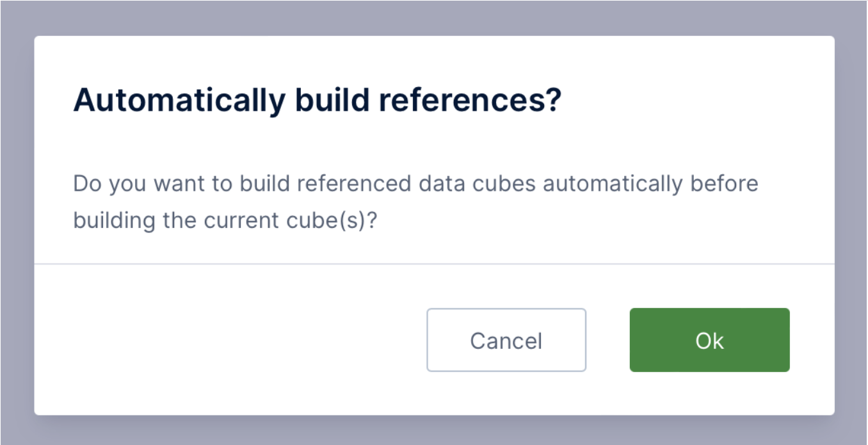Decline automatic reference building via Cancel
Screen dimensions: 868x445
pyautogui.click(x=506, y=340)
